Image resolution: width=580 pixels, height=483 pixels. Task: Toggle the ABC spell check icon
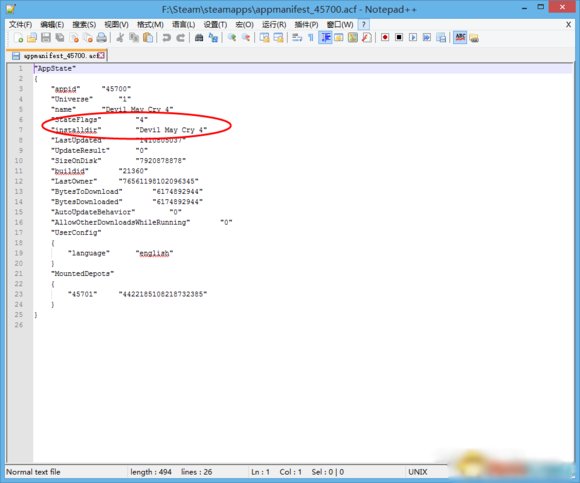460,38
